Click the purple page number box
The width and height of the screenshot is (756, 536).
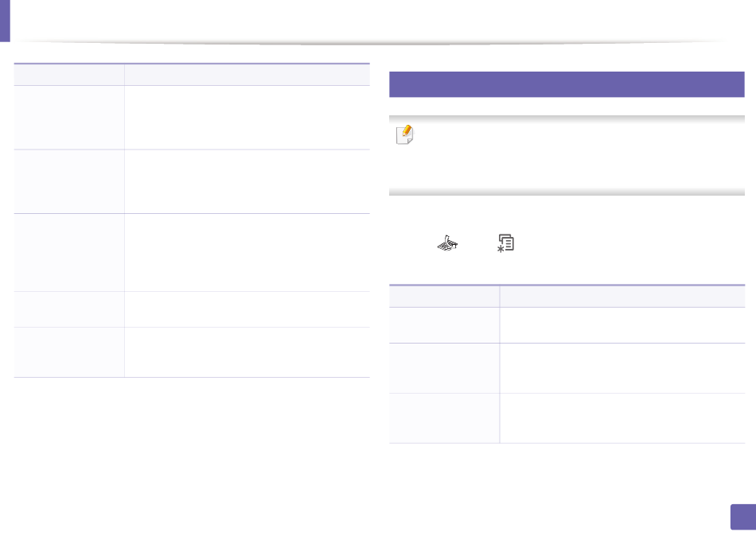[743, 517]
